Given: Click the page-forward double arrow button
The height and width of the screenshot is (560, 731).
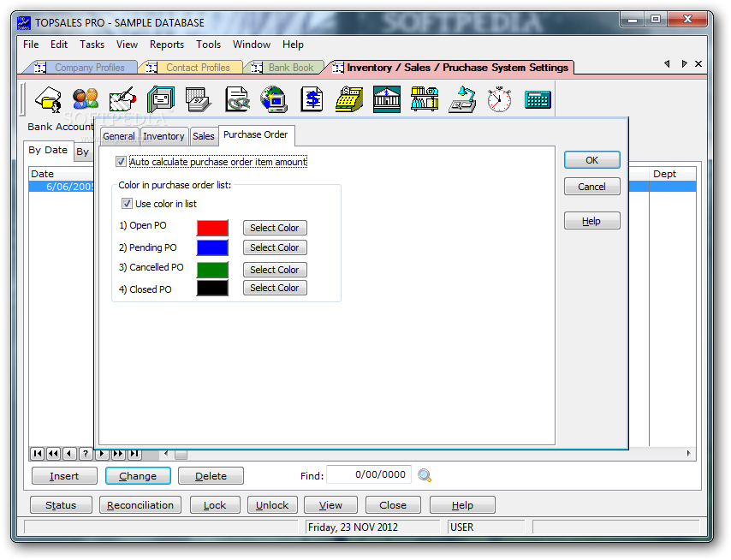Looking at the screenshot, I should click(x=118, y=453).
